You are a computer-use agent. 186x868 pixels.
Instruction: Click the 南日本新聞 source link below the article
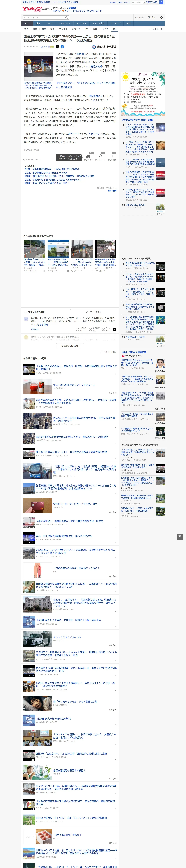click(x=112, y=191)
